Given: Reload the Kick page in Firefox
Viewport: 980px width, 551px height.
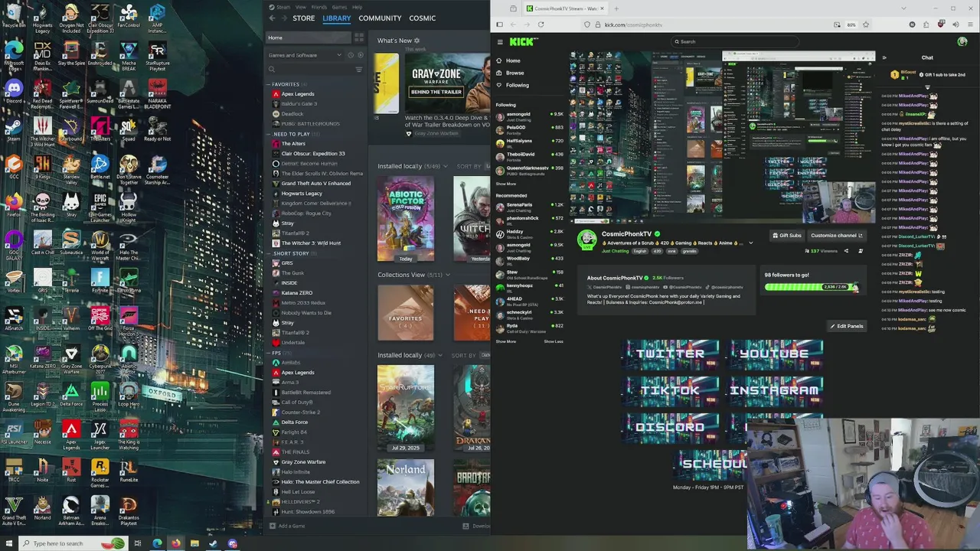Looking at the screenshot, I should pyautogui.click(x=541, y=24).
